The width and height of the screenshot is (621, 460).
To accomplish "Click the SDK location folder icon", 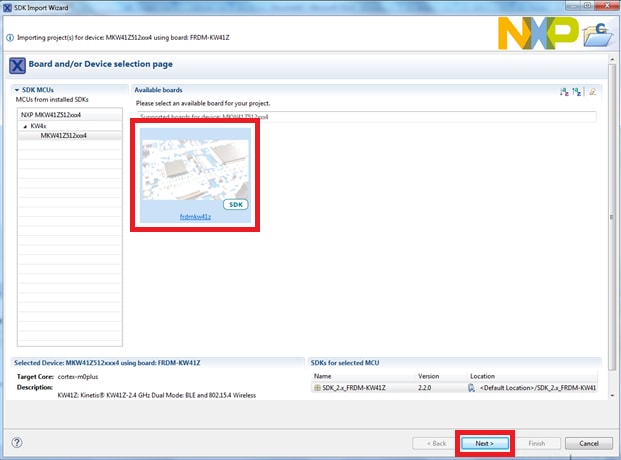I will (472, 387).
